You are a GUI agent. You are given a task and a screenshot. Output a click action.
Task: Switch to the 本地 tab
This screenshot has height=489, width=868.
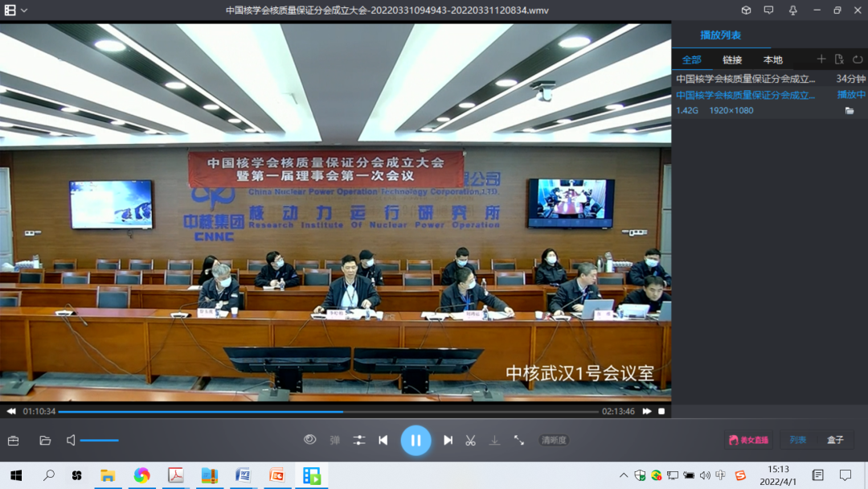(772, 60)
